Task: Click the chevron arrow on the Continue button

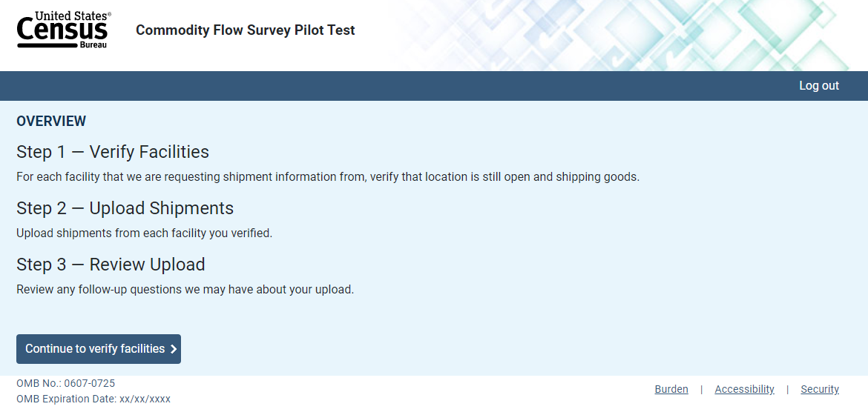Action: [174, 349]
